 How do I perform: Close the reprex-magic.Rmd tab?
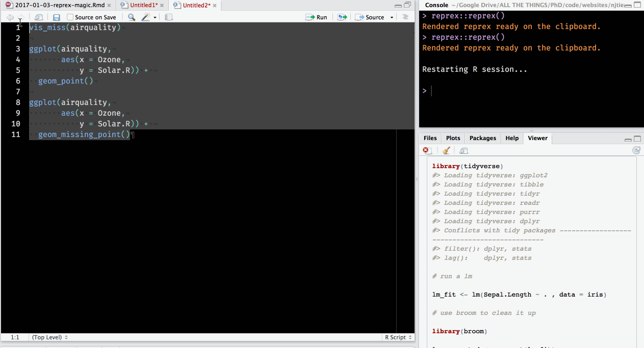coord(109,6)
